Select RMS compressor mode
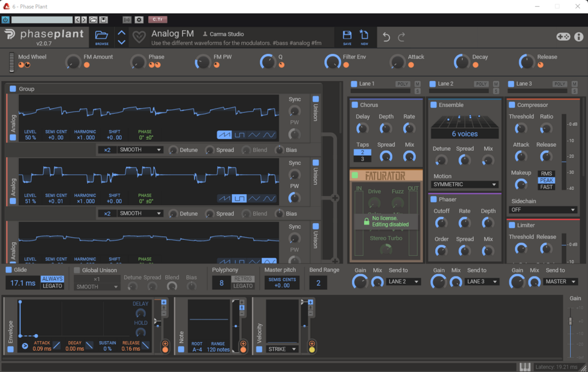The image size is (588, 372). click(547, 174)
